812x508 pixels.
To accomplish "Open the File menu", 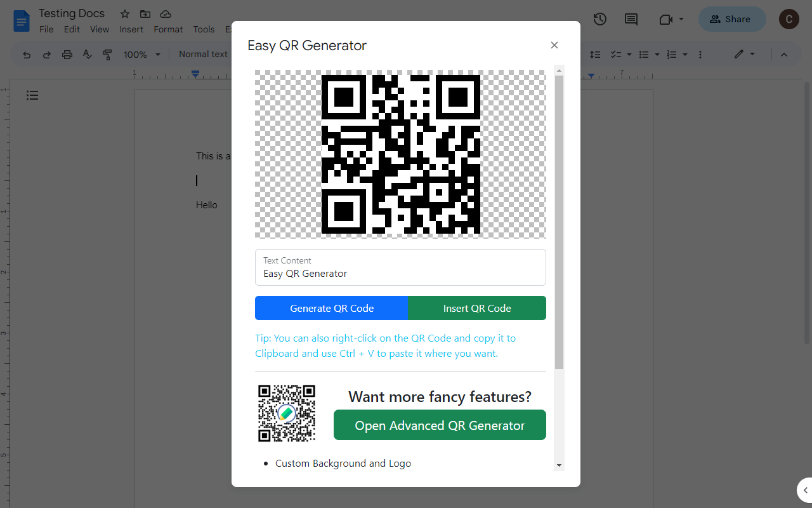I will click(46, 29).
